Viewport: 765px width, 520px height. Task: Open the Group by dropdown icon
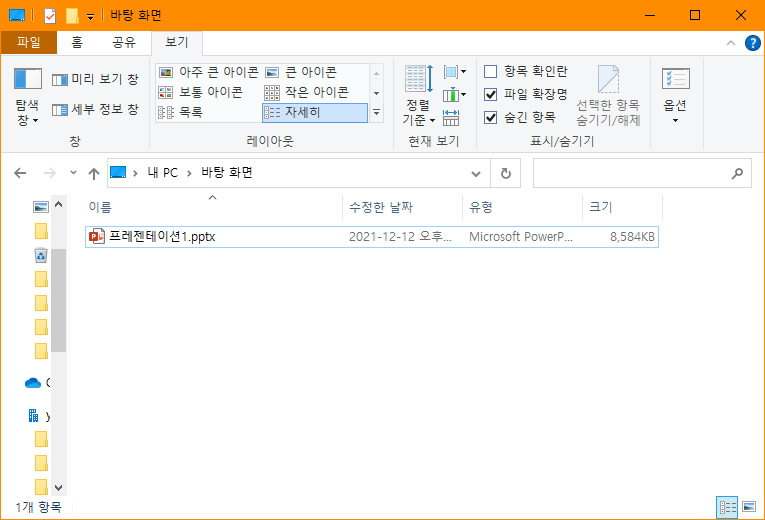tap(455, 72)
